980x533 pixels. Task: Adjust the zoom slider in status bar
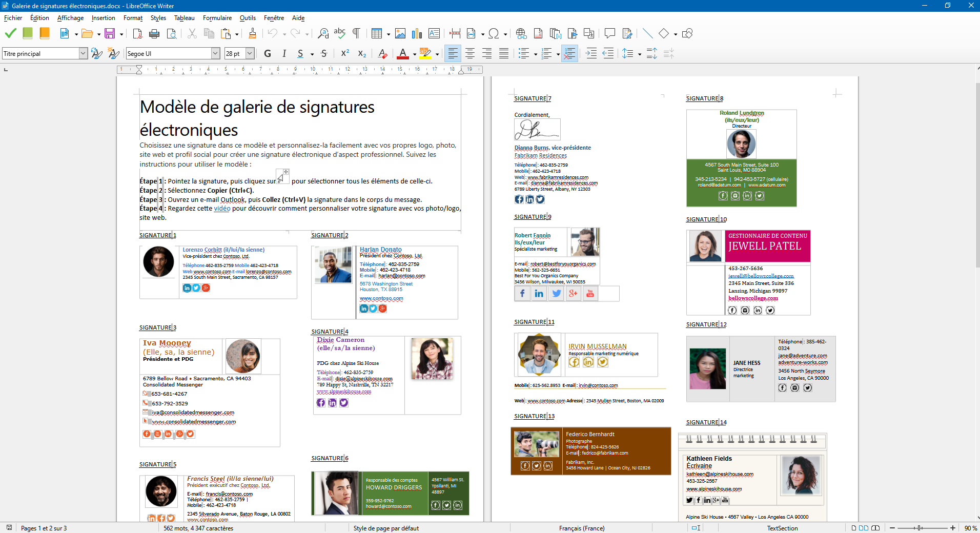point(923,528)
